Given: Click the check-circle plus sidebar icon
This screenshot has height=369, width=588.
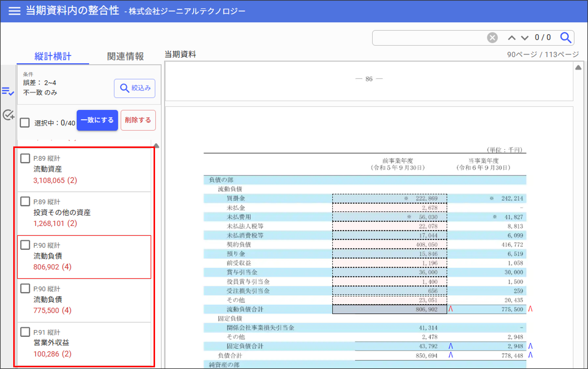Looking at the screenshot, I should pyautogui.click(x=9, y=115).
